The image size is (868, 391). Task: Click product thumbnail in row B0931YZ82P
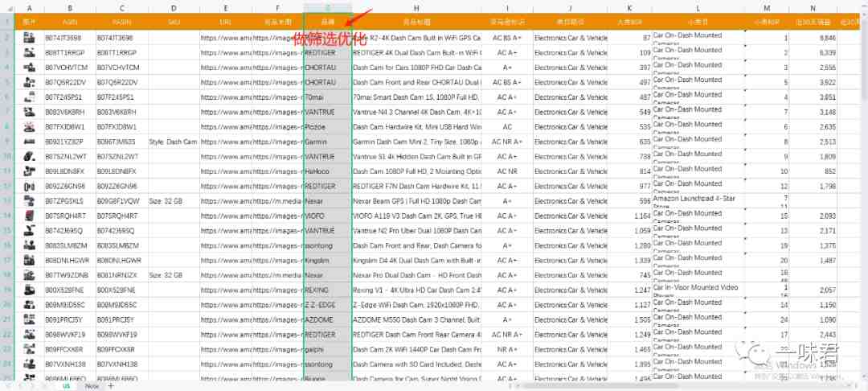[x=30, y=142]
